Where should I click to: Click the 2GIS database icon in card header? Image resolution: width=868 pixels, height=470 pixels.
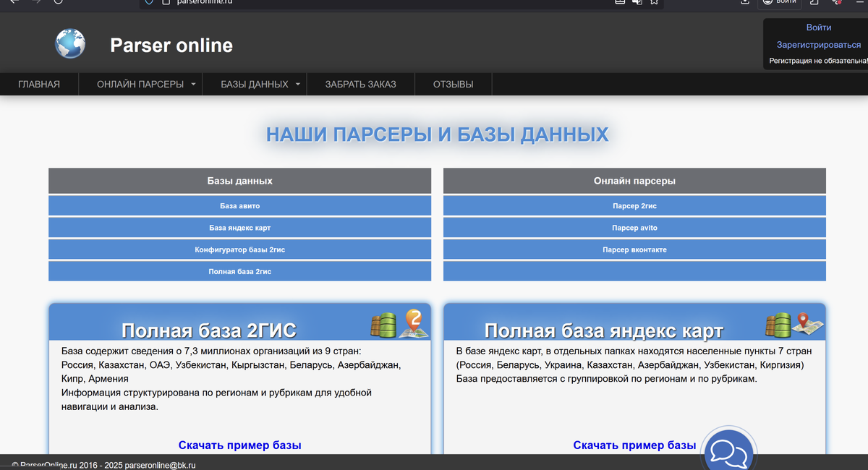(x=400, y=323)
